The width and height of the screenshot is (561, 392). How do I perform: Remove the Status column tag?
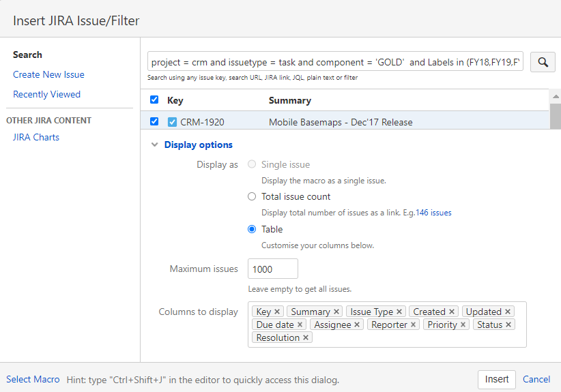coord(508,325)
